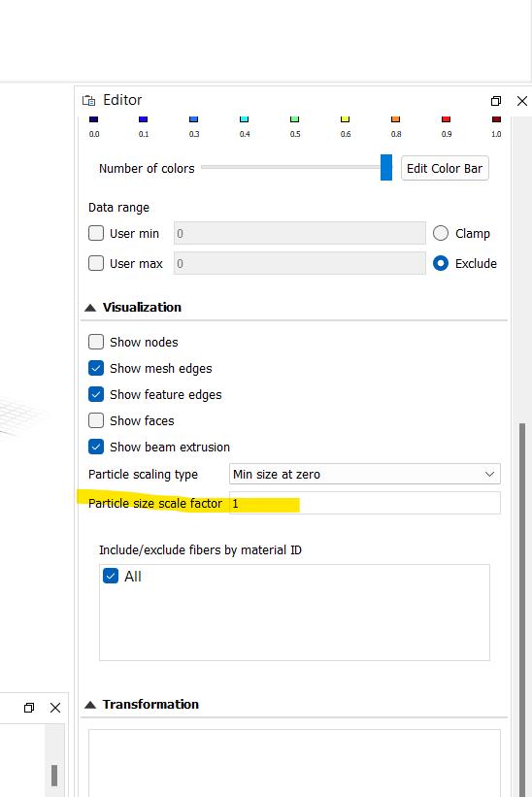Click the Number of colors slider handle
Viewport: 532px width, 797px height.
[386, 168]
